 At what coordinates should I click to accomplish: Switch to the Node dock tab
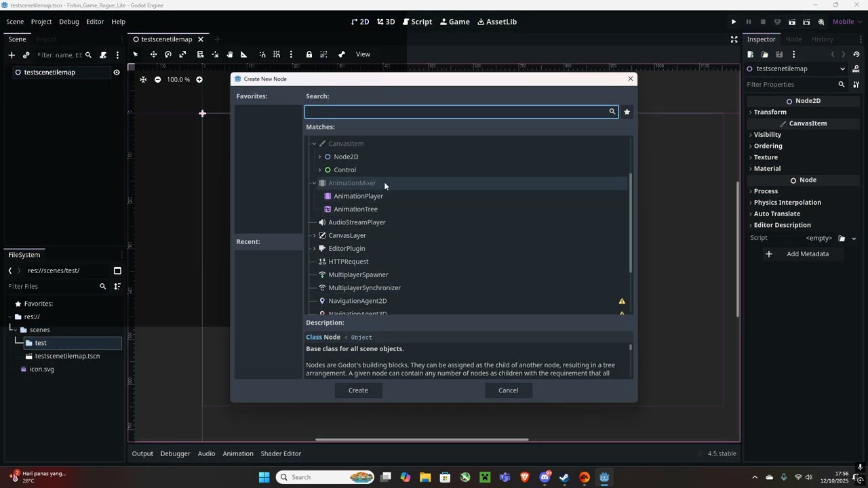(793, 39)
